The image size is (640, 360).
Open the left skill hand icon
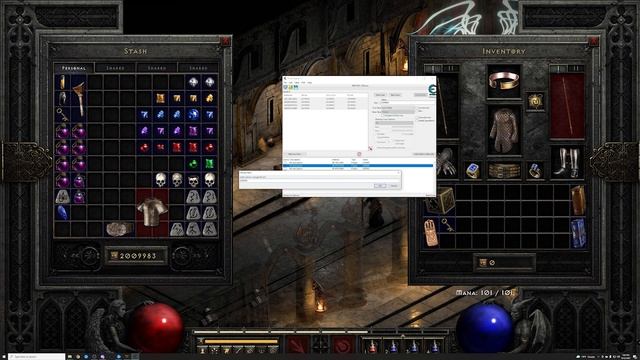click(x=297, y=345)
